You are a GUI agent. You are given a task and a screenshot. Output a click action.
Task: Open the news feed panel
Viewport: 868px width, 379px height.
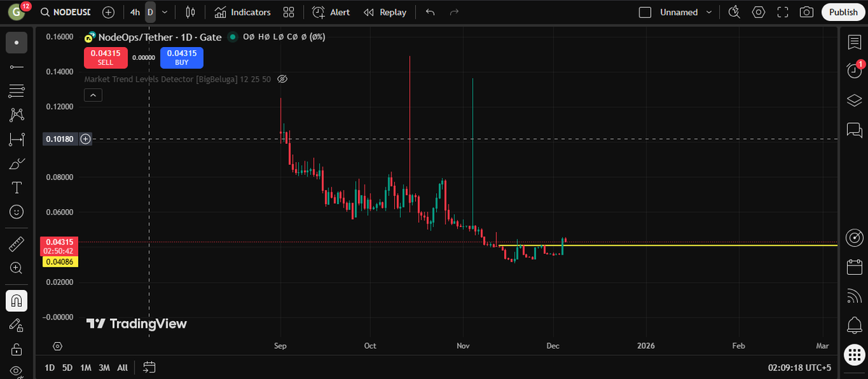(x=854, y=295)
